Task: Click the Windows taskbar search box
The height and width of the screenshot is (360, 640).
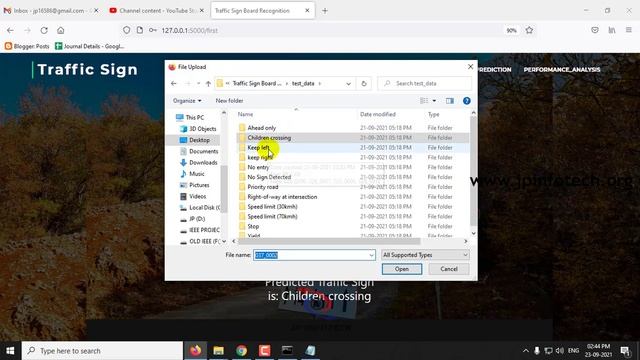Action: (102, 351)
